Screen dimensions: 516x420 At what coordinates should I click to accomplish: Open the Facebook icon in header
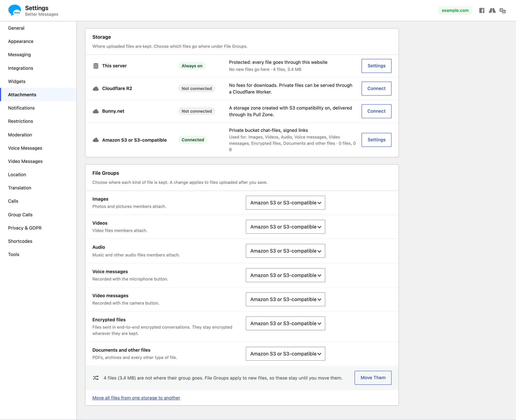click(x=482, y=11)
